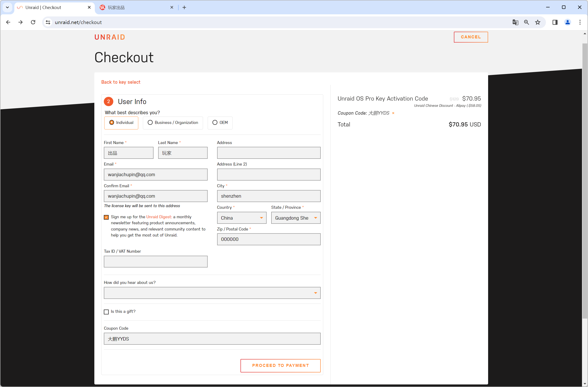The width and height of the screenshot is (588, 387).
Task: Remove the coupon code with the orange x
Action: click(x=393, y=113)
